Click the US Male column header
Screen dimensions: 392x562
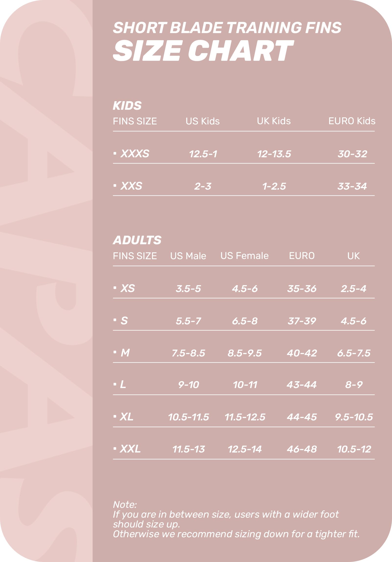pyautogui.click(x=188, y=256)
